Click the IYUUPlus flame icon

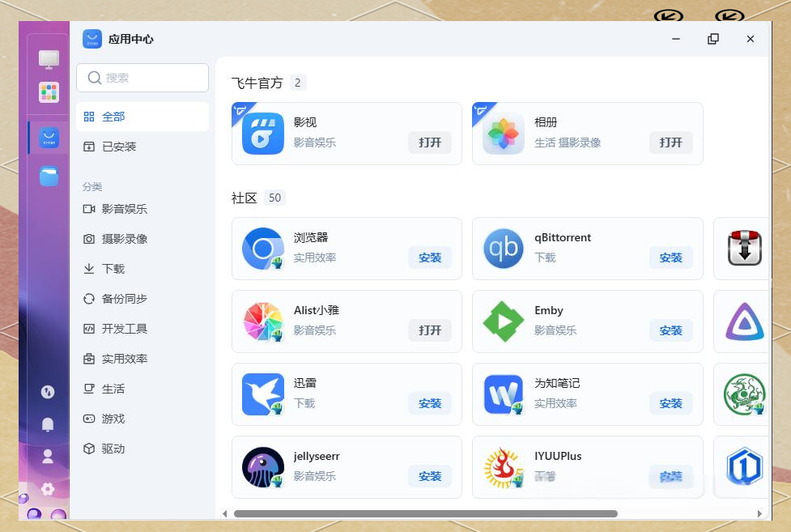[x=504, y=467]
